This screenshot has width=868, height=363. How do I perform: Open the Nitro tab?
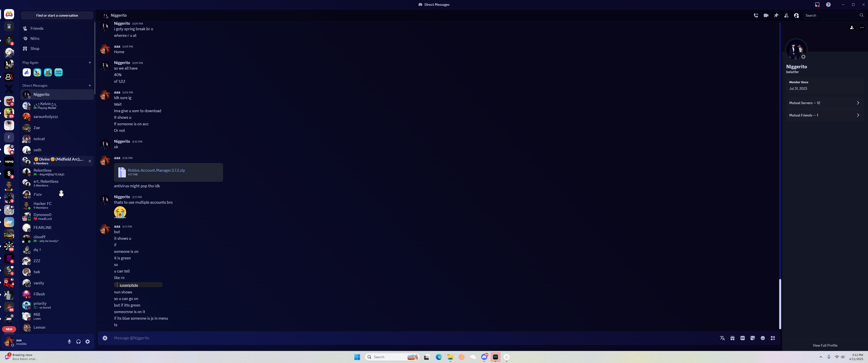(57, 39)
